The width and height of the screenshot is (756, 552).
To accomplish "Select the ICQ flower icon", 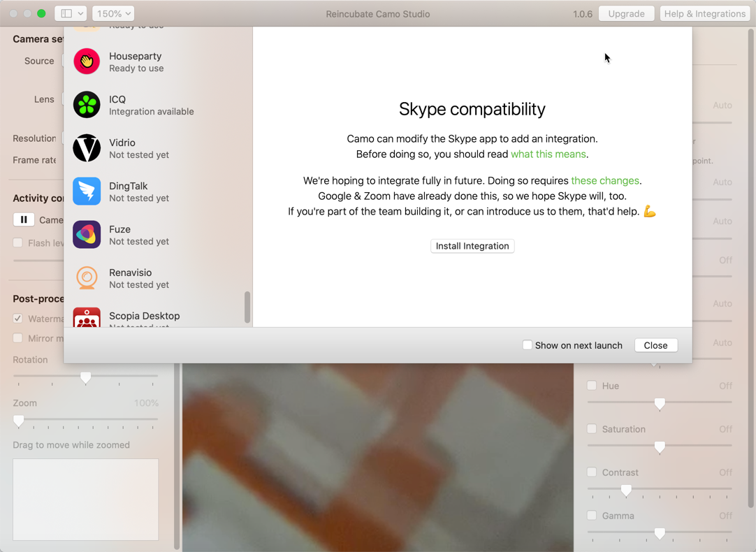I will click(87, 105).
